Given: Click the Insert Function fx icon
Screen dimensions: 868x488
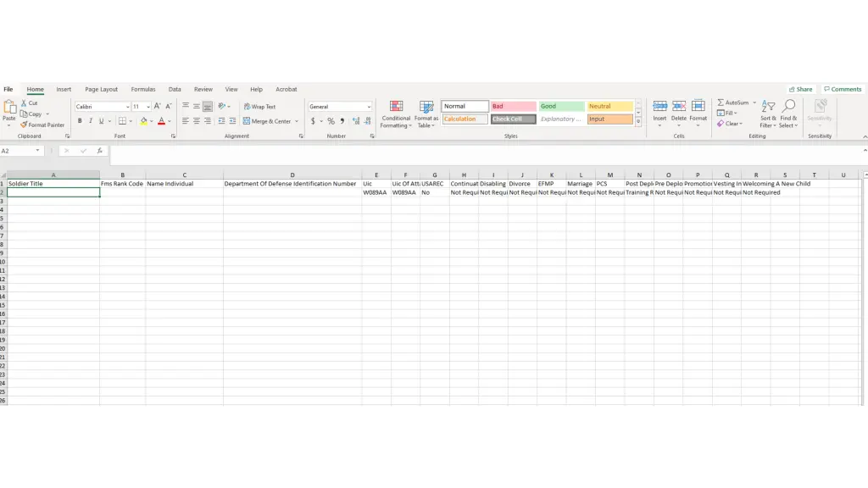Looking at the screenshot, I should tap(100, 151).
